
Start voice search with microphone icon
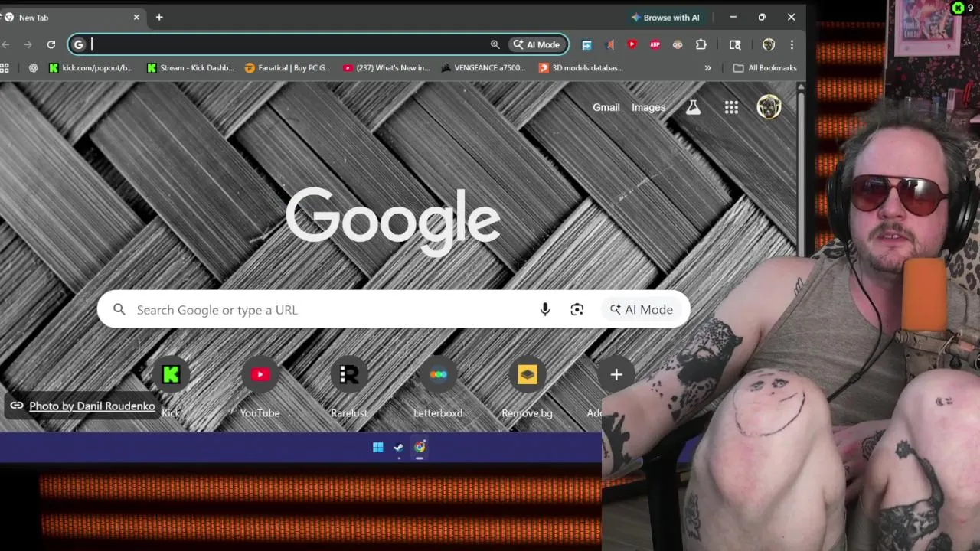click(x=545, y=309)
